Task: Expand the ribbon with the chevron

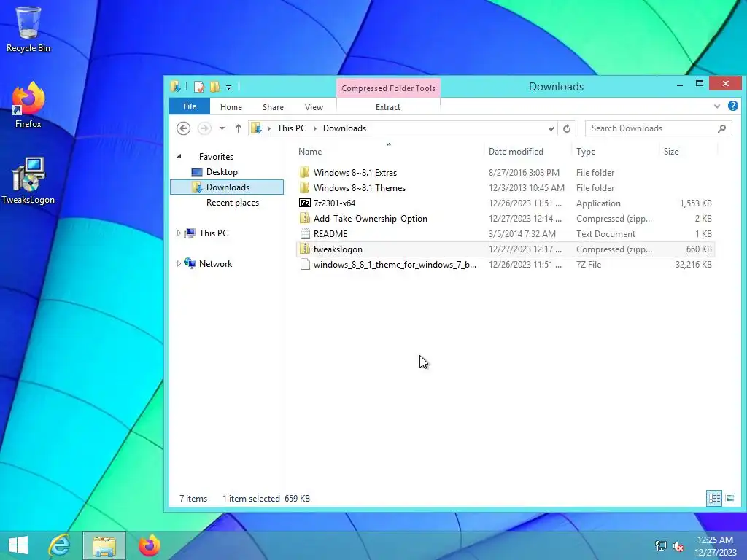Action: coord(716,106)
